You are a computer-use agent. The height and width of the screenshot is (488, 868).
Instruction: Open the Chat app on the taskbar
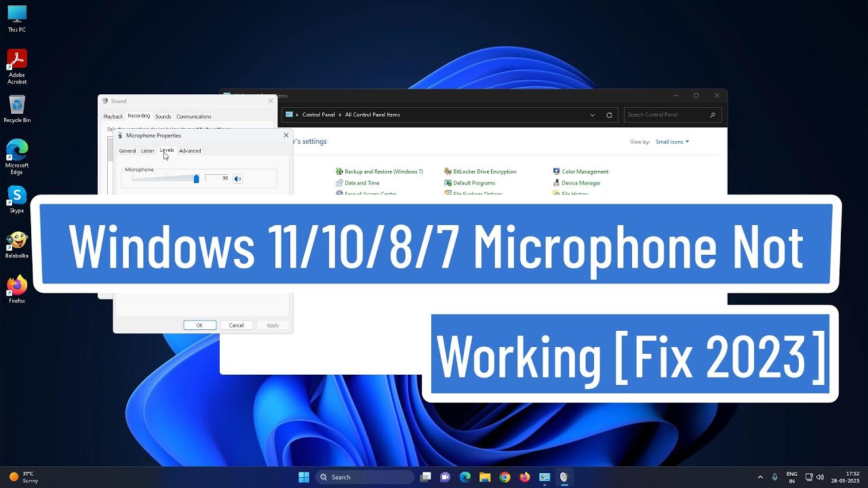click(445, 477)
